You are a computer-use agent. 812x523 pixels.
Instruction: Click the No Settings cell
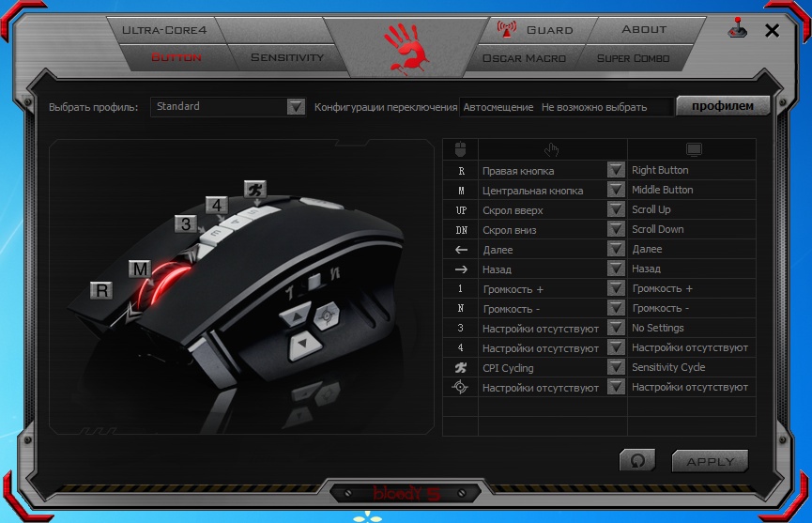691,328
